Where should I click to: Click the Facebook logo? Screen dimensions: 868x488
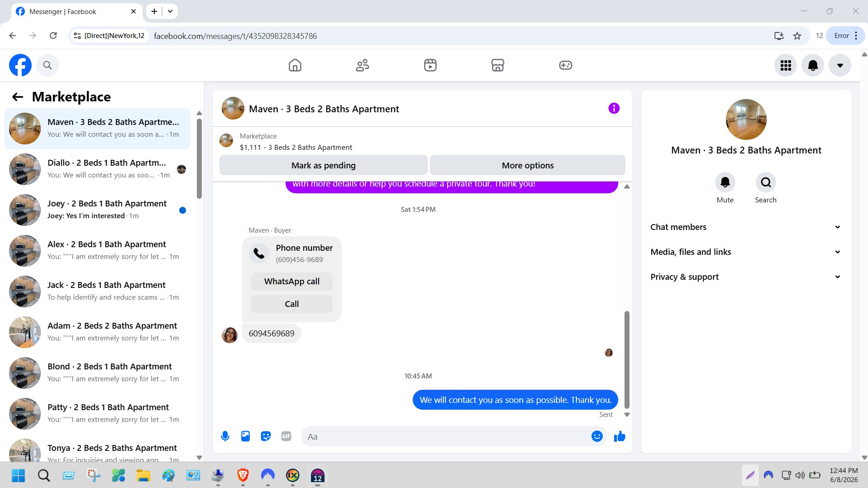20,65
